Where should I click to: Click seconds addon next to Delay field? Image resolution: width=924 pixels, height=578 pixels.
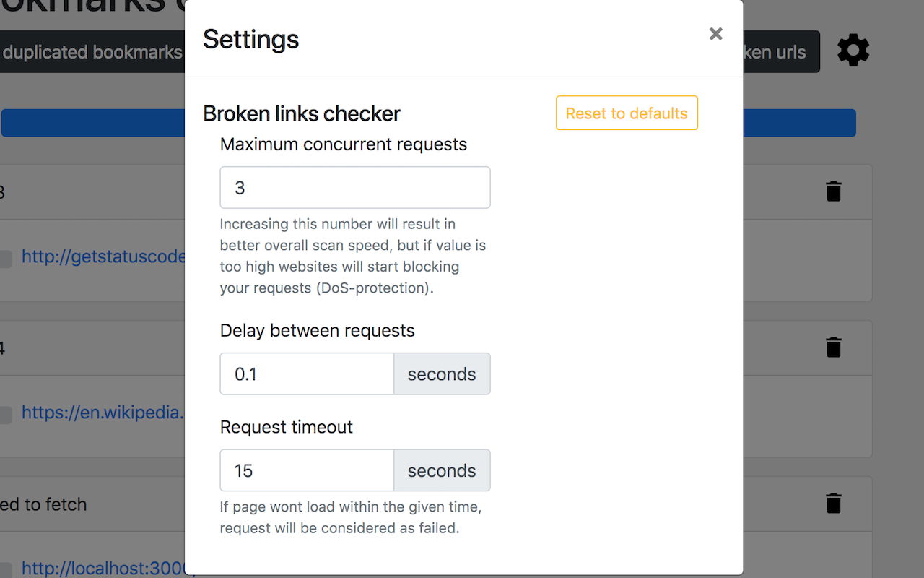pos(442,374)
